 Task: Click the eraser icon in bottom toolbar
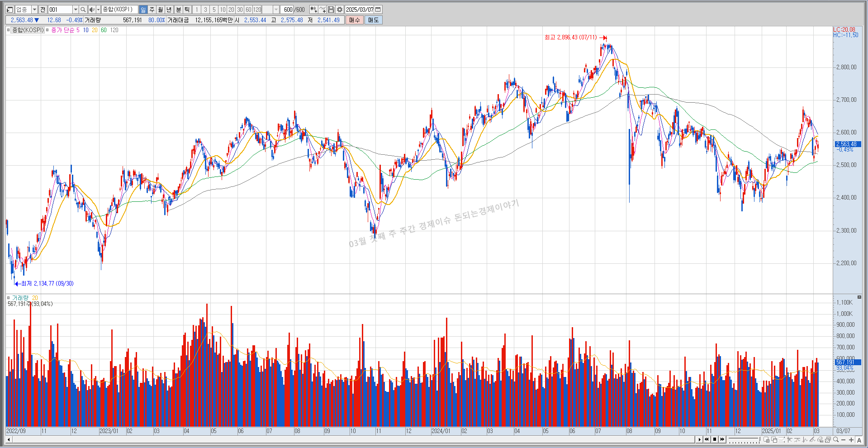point(820,440)
